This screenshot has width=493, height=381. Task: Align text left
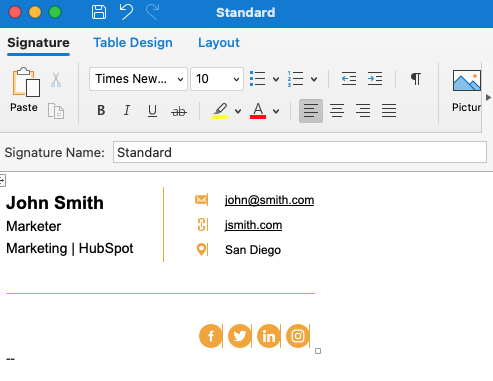(311, 111)
